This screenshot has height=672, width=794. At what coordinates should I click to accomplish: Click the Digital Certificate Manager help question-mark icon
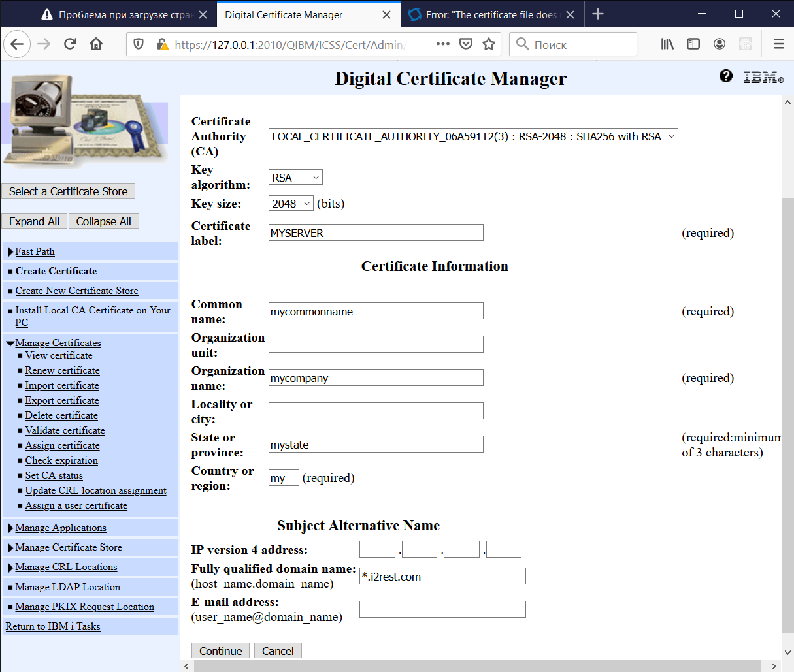point(725,76)
